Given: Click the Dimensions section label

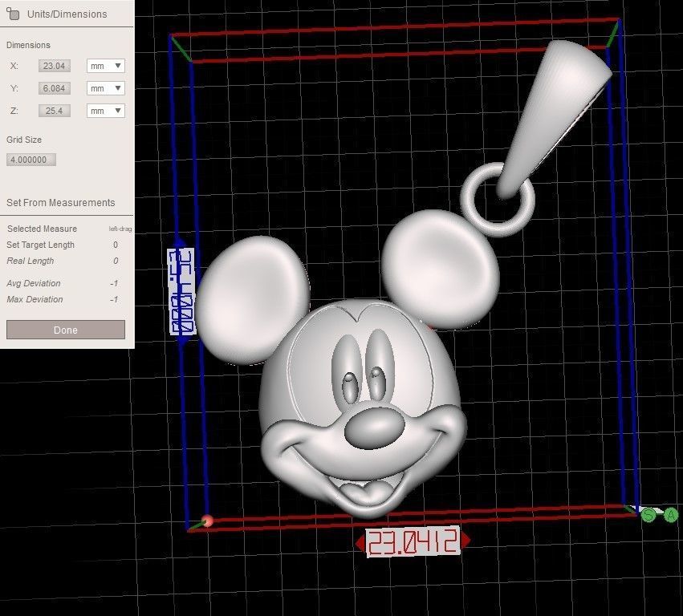Looking at the screenshot, I should click(x=28, y=45).
